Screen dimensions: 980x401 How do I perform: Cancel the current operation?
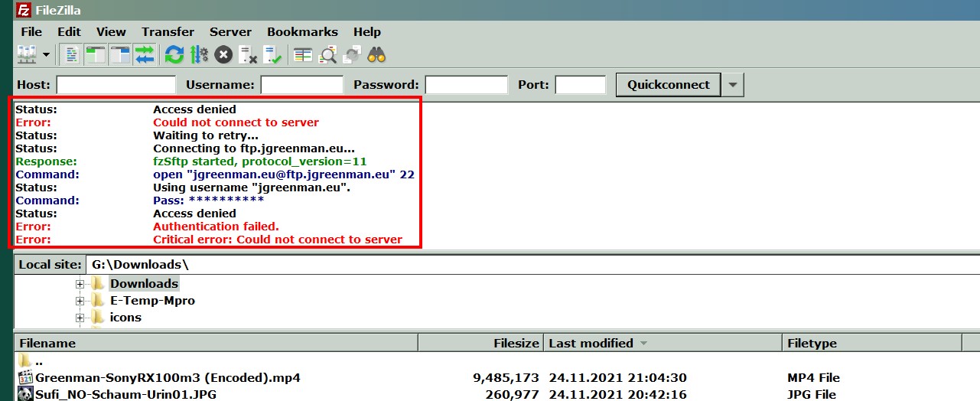pos(223,54)
